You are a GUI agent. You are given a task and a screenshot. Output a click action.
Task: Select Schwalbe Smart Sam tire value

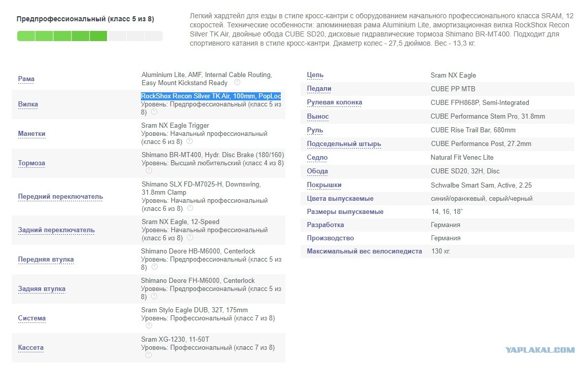tap(481, 185)
